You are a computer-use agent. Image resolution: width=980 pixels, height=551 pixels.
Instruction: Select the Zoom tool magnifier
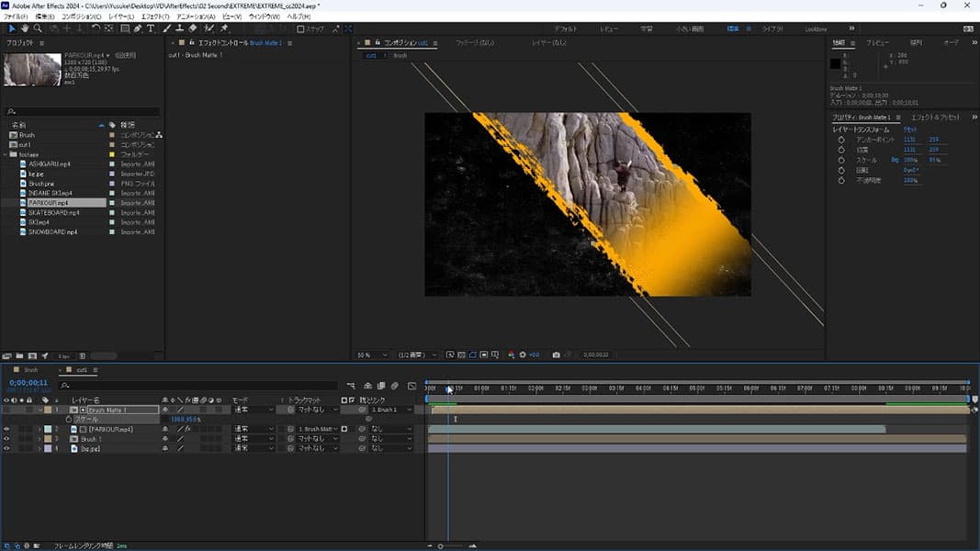(38, 28)
